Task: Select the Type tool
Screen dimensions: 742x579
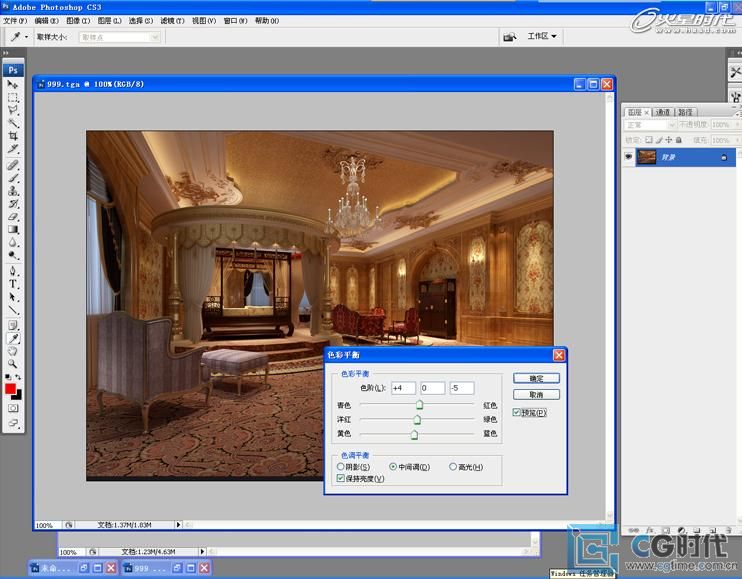Action: coord(13,284)
